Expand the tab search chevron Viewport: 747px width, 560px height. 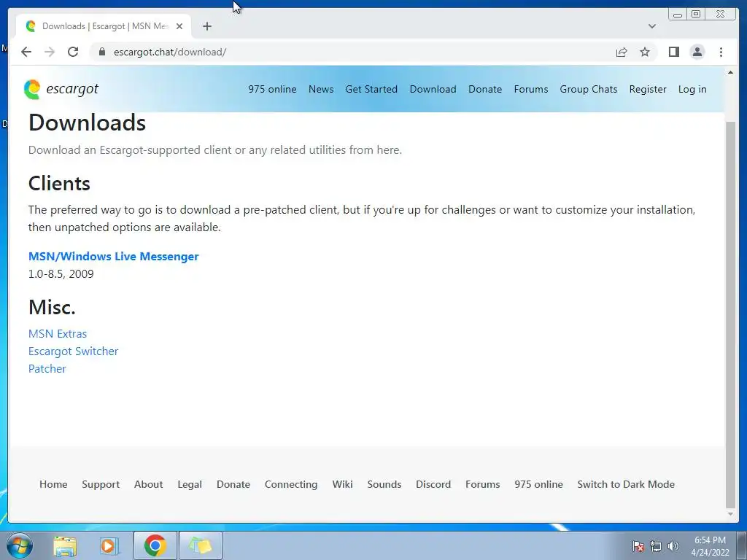coord(652,26)
